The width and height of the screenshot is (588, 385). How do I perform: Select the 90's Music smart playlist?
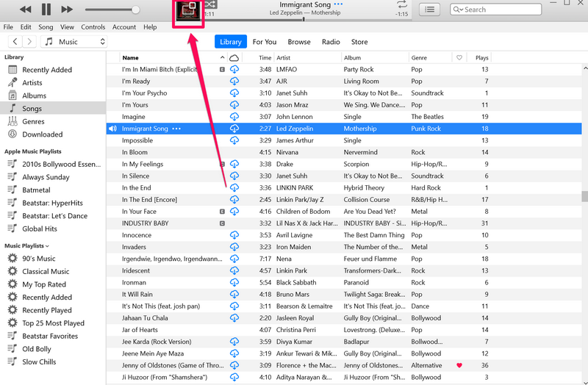(38, 259)
